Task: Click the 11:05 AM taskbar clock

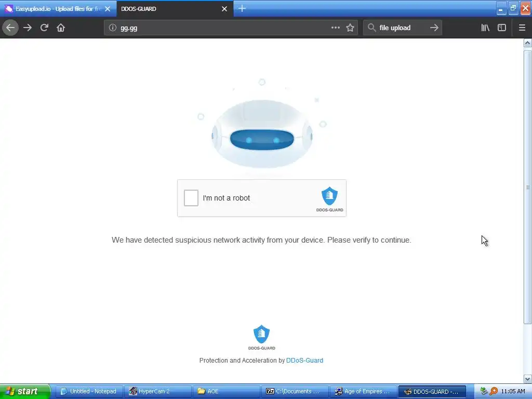Action: pos(513,391)
